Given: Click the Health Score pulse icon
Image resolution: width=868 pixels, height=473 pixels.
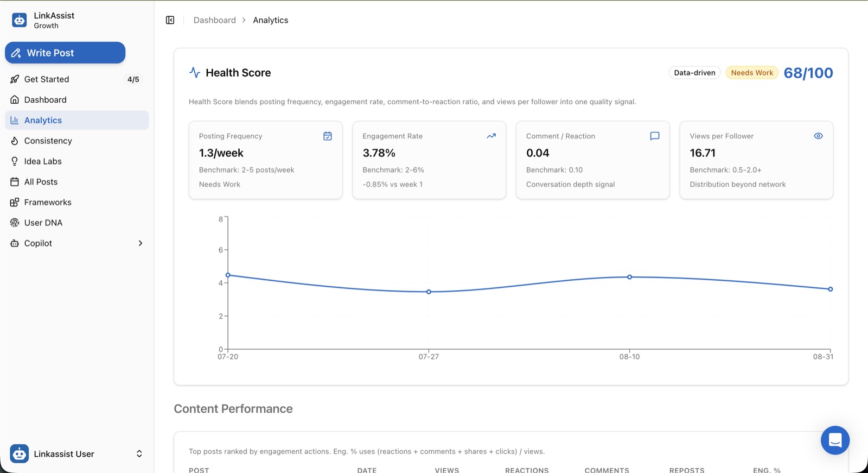Looking at the screenshot, I should [195, 72].
